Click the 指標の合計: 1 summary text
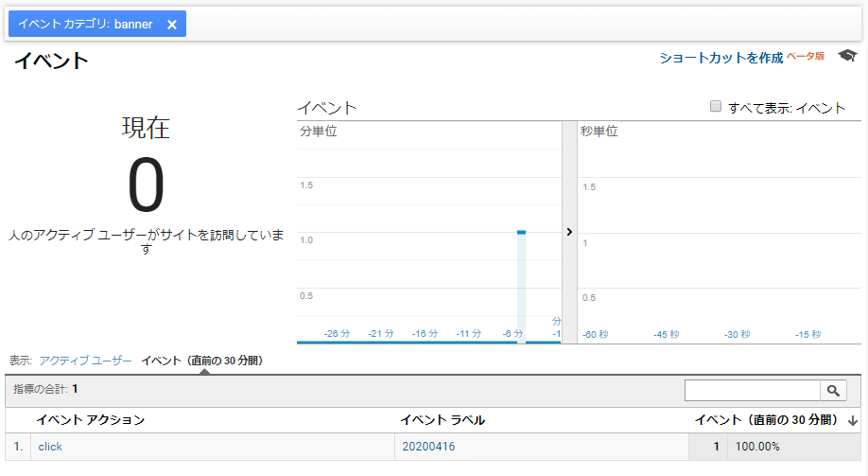Screen dimensions: 868x476 (x=45, y=389)
